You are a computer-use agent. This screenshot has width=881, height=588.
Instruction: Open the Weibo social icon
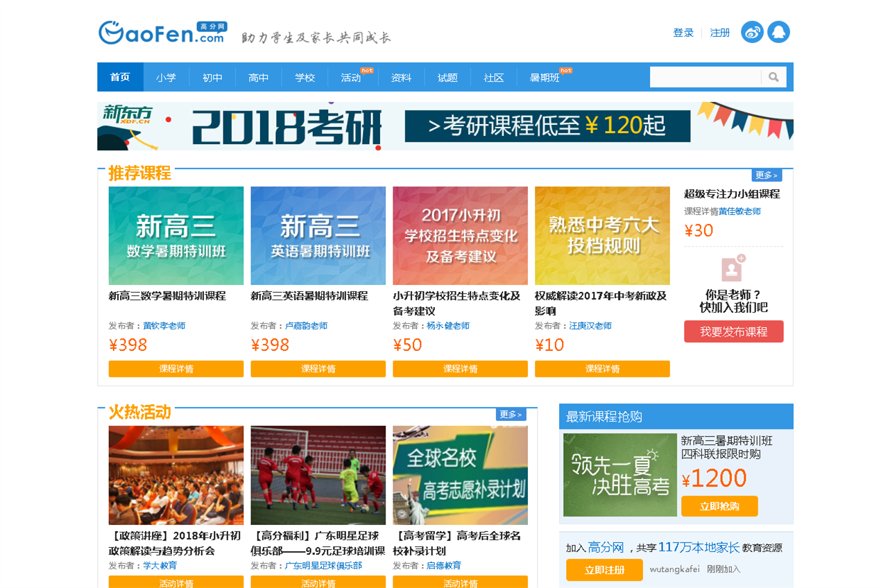[752, 32]
